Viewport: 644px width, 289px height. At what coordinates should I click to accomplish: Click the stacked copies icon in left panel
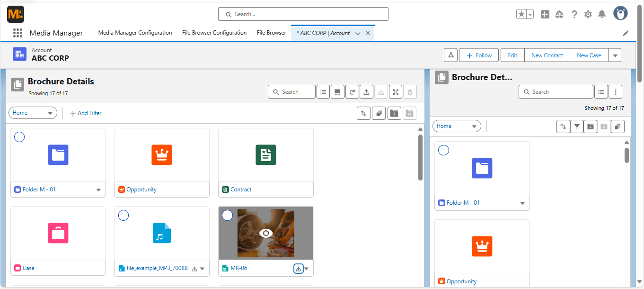coord(379,113)
